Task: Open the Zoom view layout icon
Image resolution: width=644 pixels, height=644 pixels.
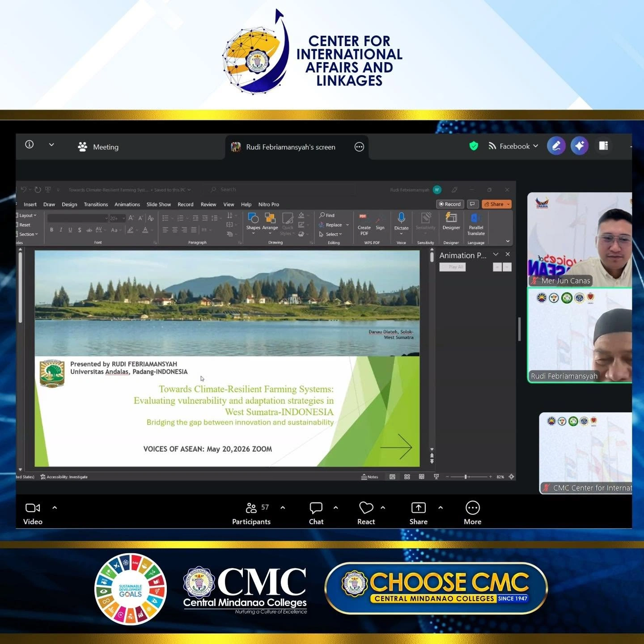Action: pyautogui.click(x=604, y=146)
